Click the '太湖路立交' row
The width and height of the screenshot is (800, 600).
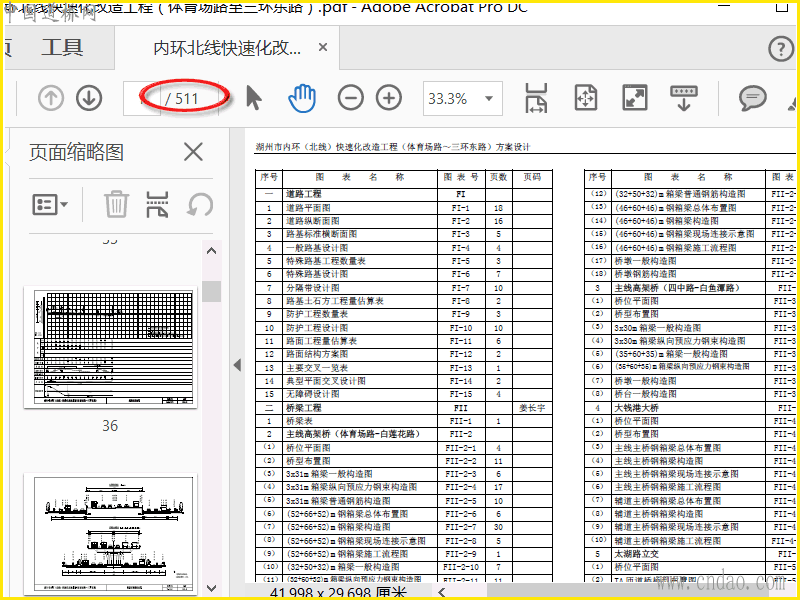coord(637,554)
